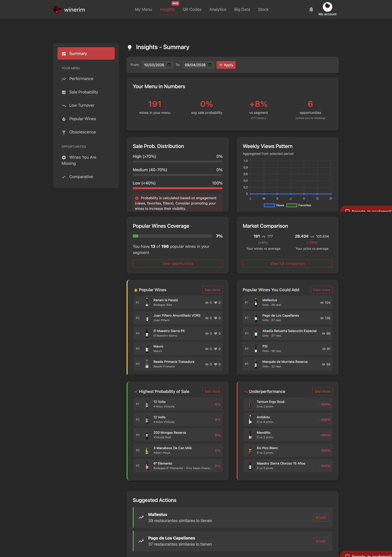Click the Summary grid icon in sidebar

(64, 54)
